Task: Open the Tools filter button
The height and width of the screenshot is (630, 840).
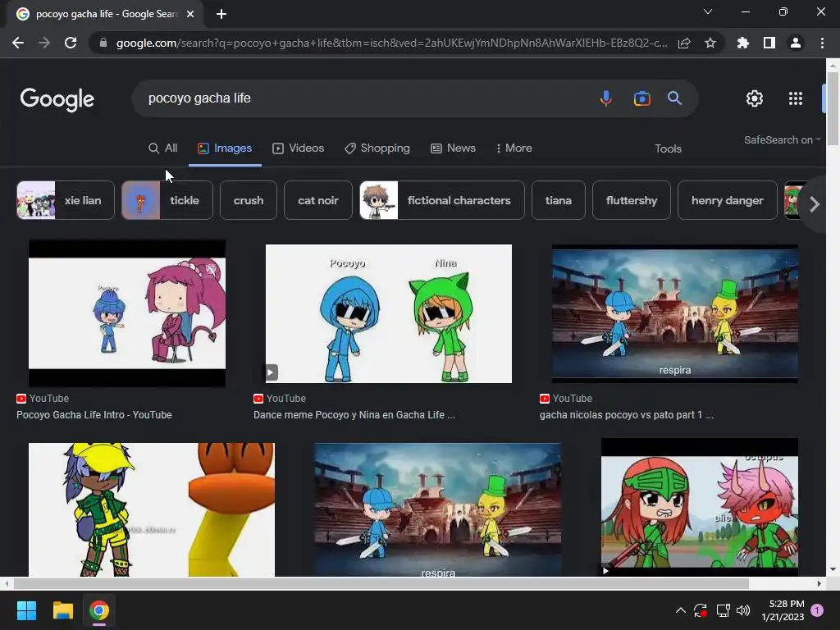Action: tap(668, 149)
